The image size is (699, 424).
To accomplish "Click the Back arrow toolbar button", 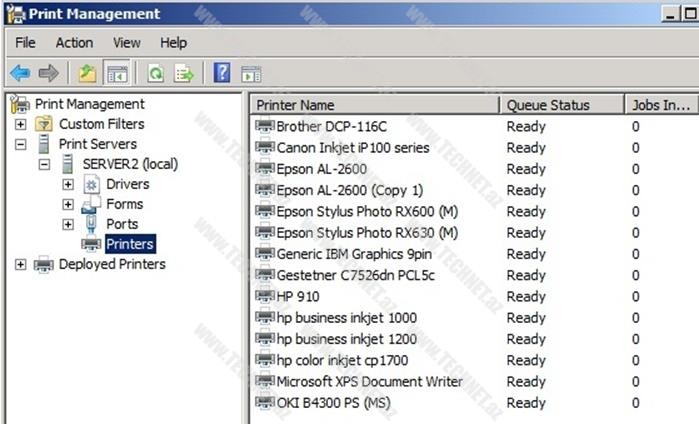I will 20,73.
